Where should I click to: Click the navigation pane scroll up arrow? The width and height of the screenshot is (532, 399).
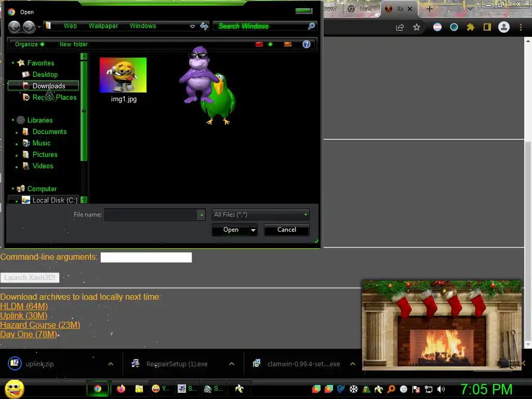pos(84,56)
